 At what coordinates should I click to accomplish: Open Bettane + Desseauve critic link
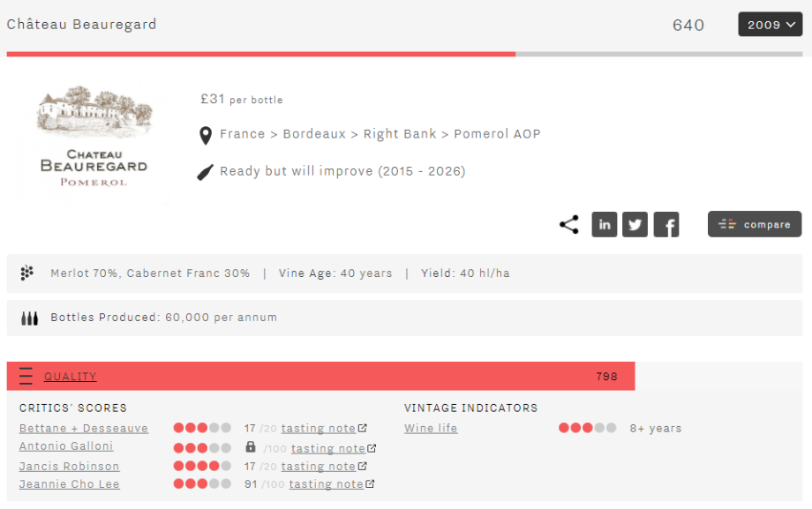[x=84, y=428]
